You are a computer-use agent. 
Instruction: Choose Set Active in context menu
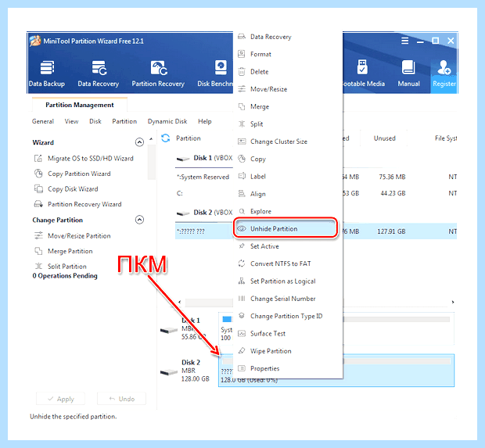288,246
